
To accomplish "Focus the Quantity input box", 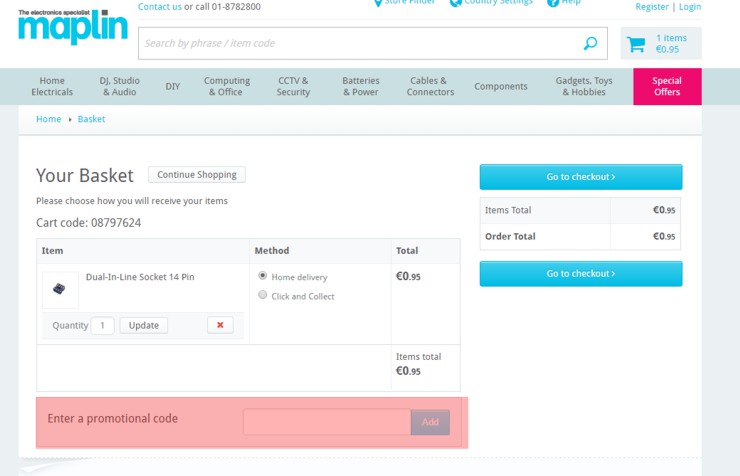I will (x=102, y=326).
